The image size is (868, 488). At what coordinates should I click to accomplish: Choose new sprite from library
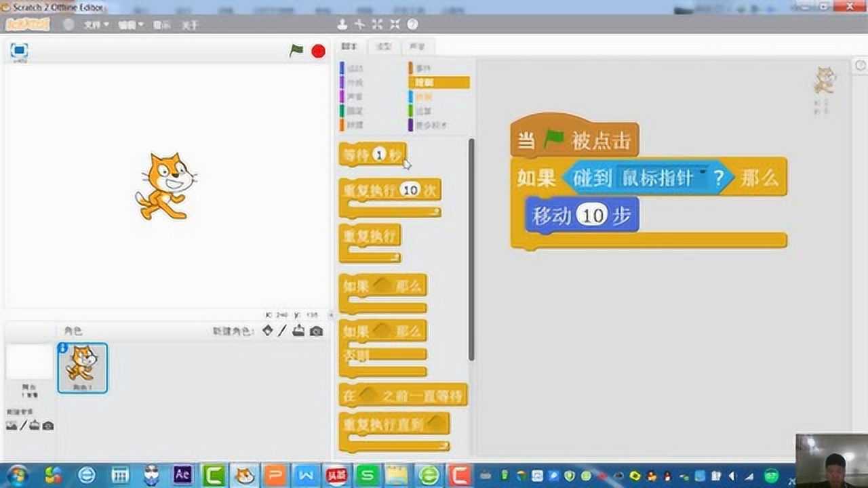[268, 331]
